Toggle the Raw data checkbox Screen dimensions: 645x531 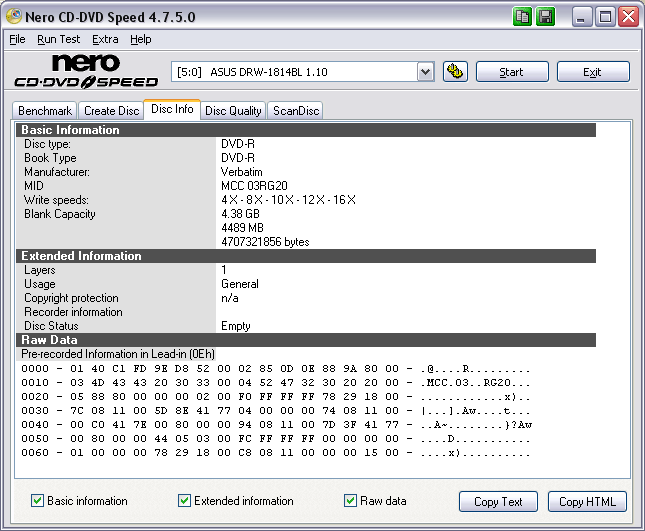coord(350,501)
